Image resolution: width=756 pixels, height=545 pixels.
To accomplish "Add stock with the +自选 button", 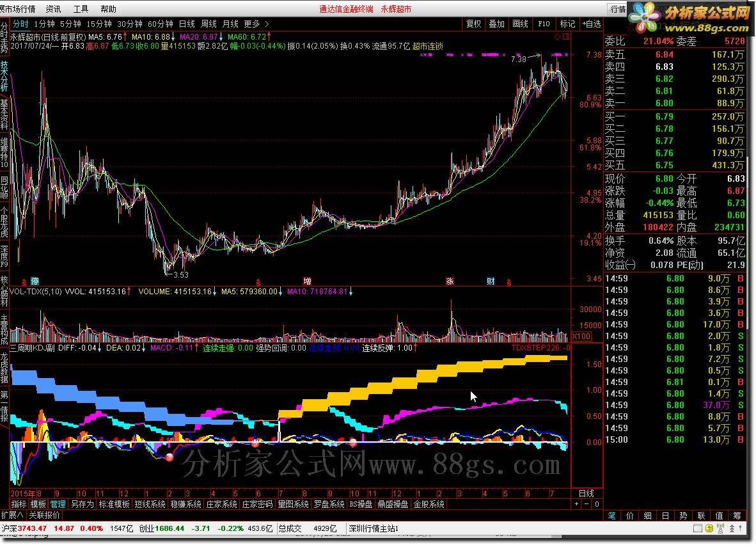I will [x=592, y=24].
